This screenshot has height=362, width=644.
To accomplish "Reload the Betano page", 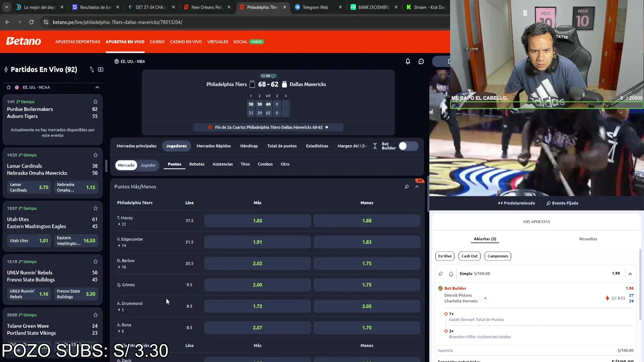I will (x=31, y=22).
